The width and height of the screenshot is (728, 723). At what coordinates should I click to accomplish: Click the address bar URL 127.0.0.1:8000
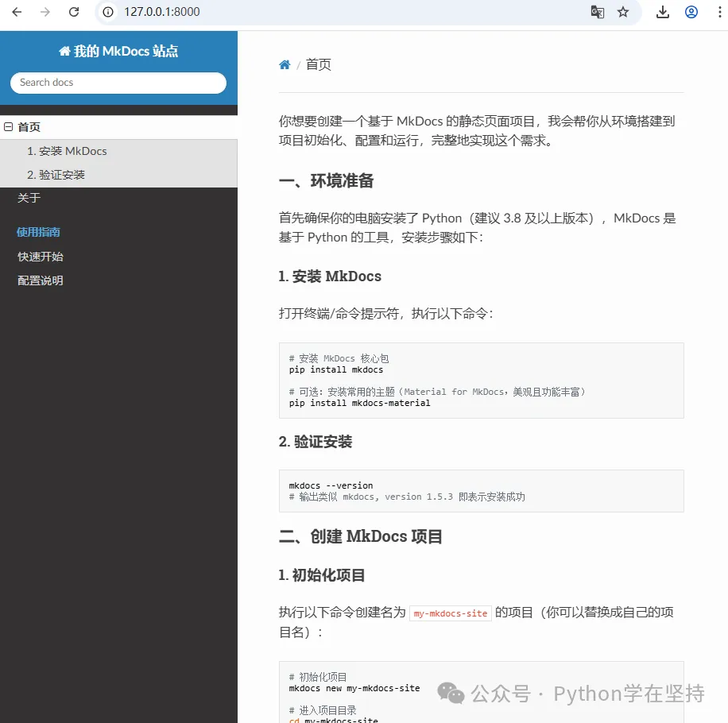(161, 12)
